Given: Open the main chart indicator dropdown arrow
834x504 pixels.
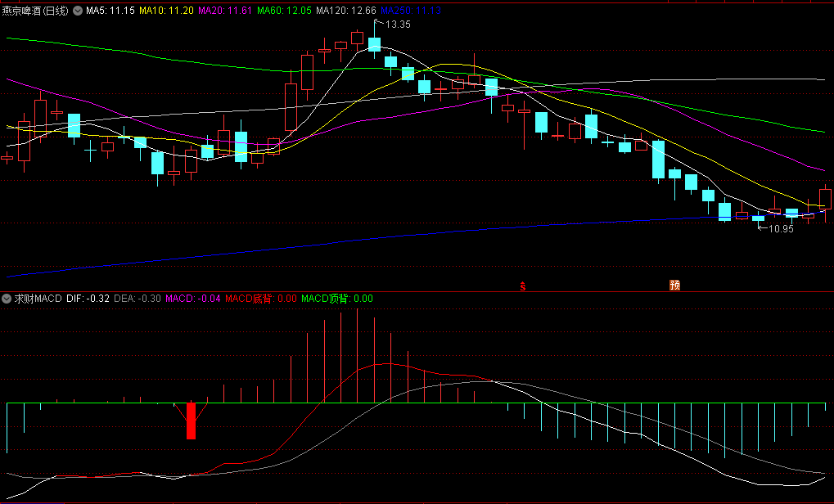Looking at the screenshot, I should [x=78, y=11].
